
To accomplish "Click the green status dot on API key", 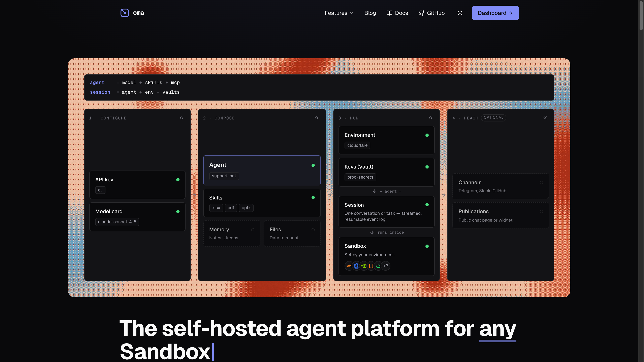I will coord(178,180).
